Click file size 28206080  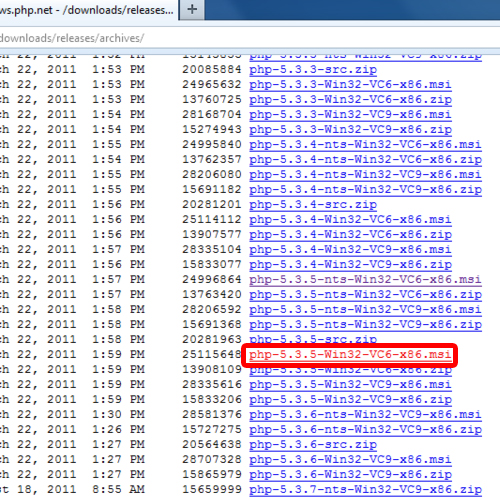212,174
